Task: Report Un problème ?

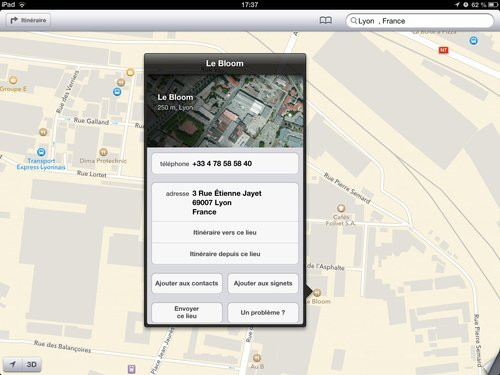Action: 263,312
